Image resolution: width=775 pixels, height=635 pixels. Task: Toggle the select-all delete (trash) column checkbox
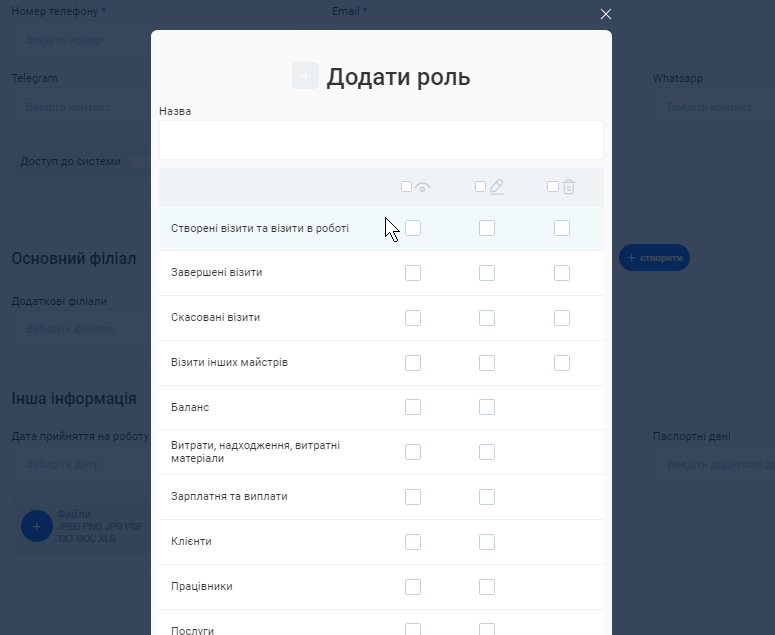tap(553, 186)
